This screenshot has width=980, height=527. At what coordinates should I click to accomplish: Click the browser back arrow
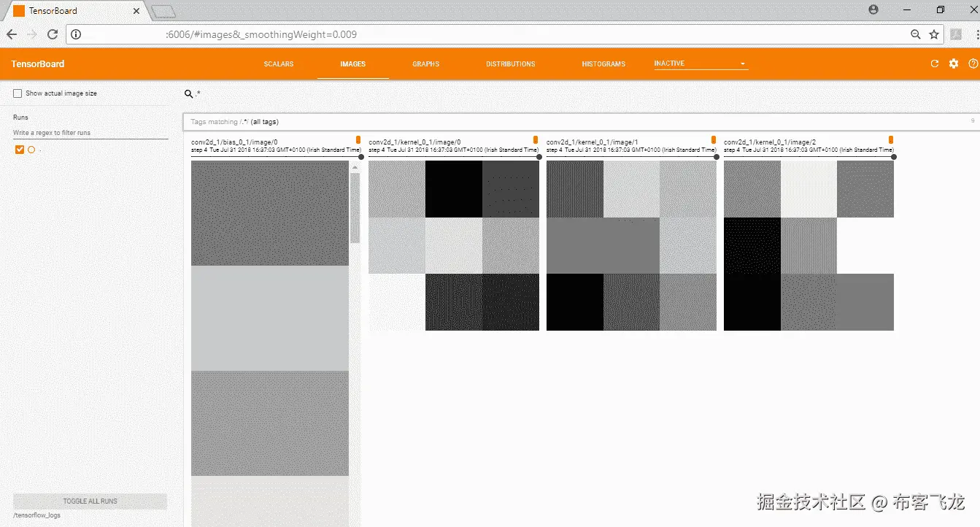[x=12, y=34]
